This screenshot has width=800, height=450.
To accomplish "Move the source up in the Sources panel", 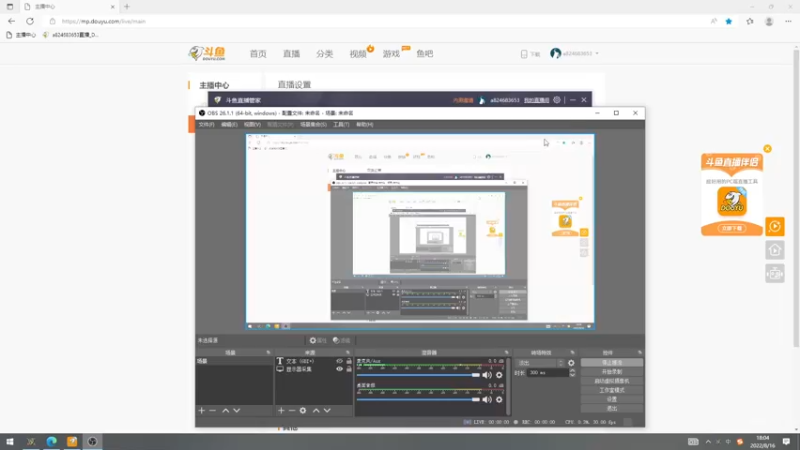I will (316, 410).
